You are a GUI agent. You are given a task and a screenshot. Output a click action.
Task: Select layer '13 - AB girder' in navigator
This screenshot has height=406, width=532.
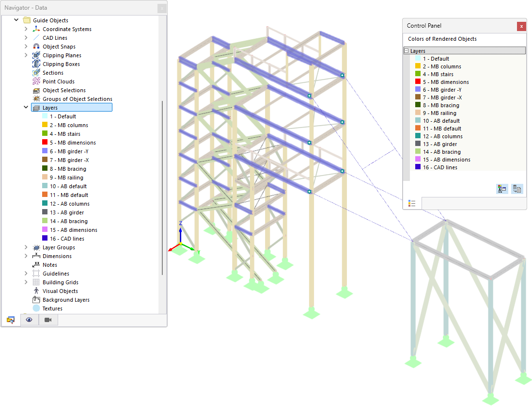tap(67, 212)
